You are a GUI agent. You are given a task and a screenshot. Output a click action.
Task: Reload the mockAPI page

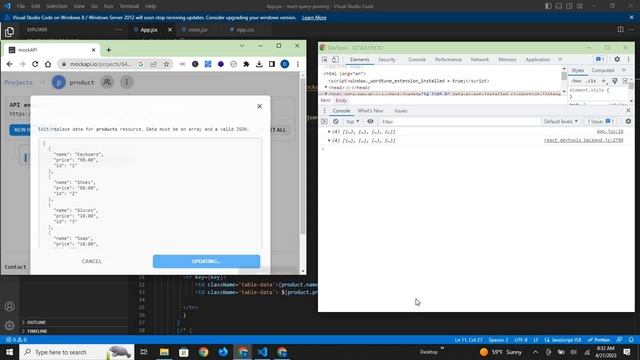35,64
